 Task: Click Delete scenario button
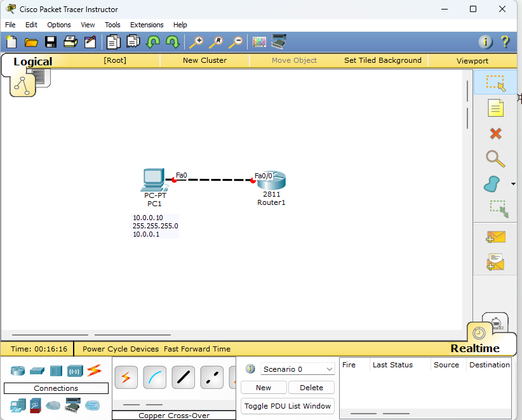pos(311,388)
